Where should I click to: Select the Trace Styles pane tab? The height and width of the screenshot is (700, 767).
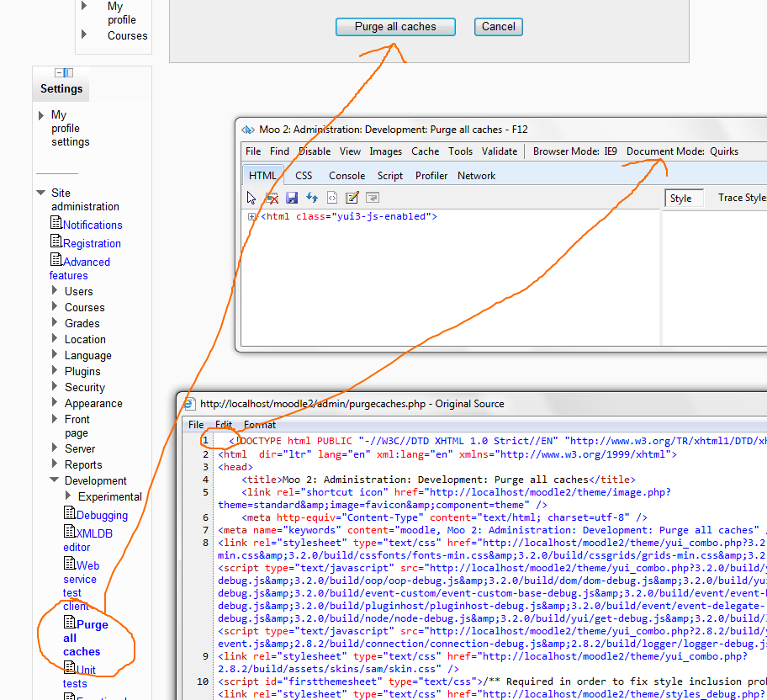pyautogui.click(x=742, y=198)
